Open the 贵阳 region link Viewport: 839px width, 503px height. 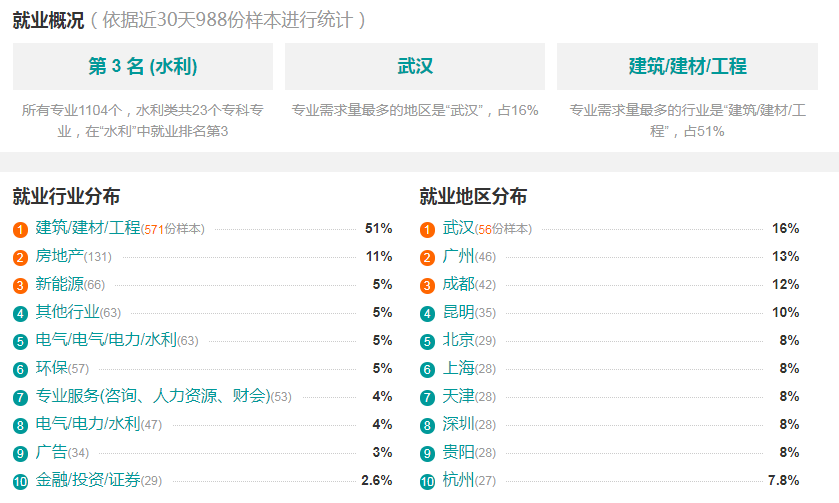coord(459,452)
